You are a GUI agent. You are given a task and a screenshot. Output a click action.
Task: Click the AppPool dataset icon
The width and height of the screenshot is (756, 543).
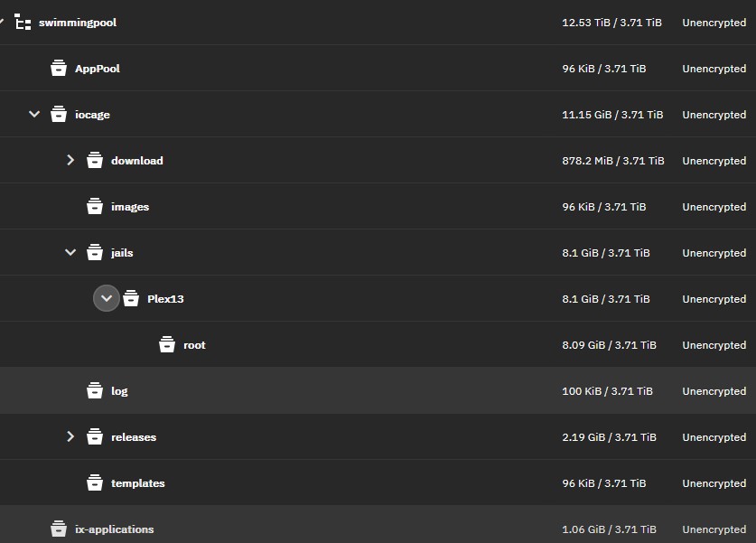[x=59, y=68]
